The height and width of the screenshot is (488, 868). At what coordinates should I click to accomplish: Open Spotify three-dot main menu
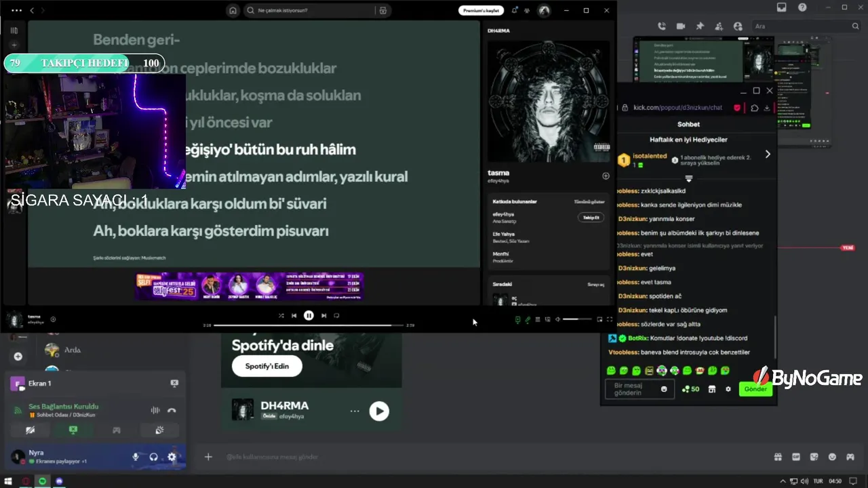pyautogui.click(x=17, y=10)
